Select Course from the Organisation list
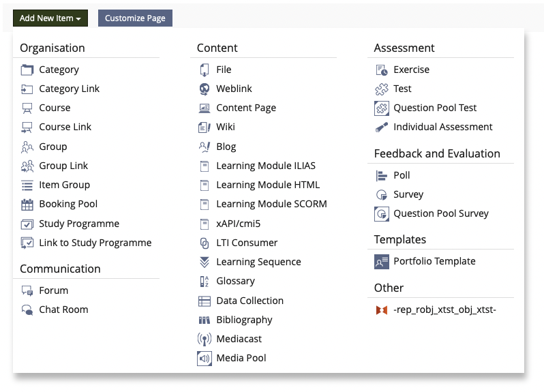This screenshot has height=392, width=544. 55,108
